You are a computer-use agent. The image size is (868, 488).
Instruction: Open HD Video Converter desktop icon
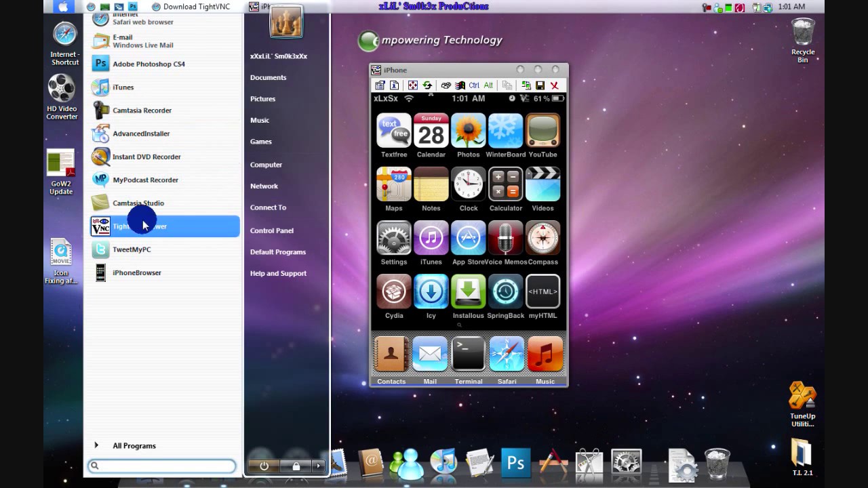pos(62,97)
